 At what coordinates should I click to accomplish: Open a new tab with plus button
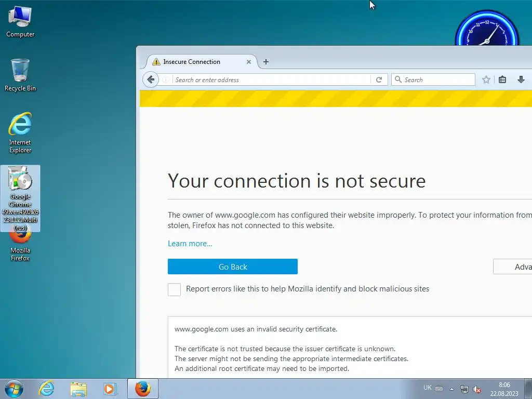(266, 62)
